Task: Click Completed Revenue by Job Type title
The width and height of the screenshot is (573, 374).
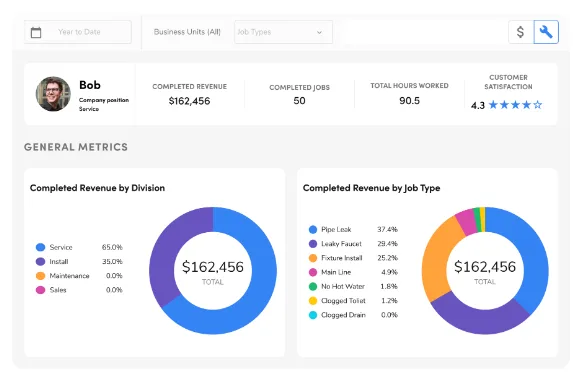Action: pos(372,188)
